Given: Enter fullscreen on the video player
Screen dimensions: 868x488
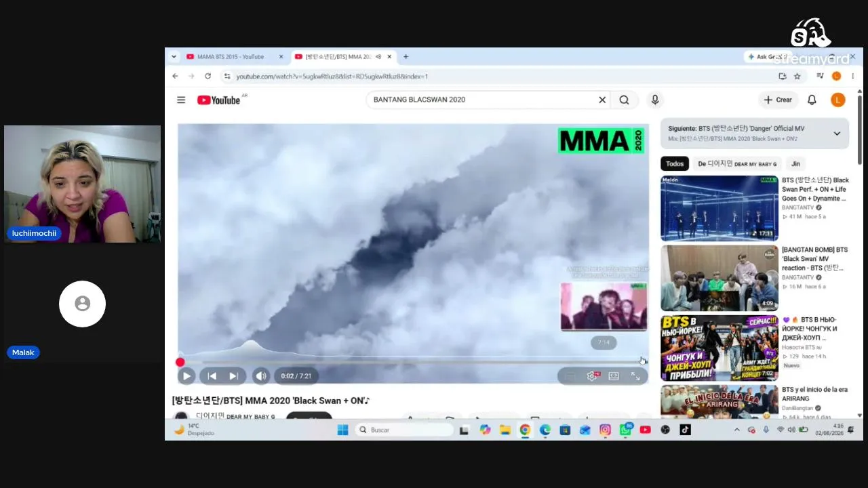Looking at the screenshot, I should (635, 375).
